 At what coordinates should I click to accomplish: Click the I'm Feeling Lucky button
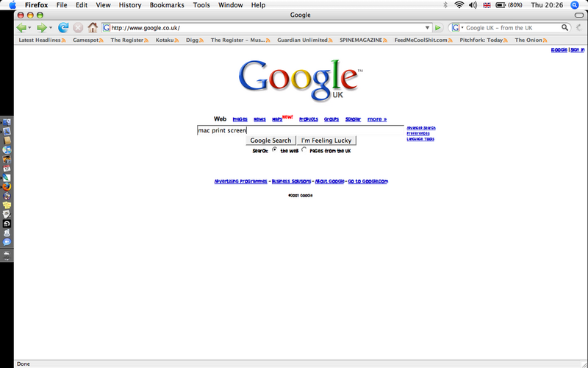[326, 141]
